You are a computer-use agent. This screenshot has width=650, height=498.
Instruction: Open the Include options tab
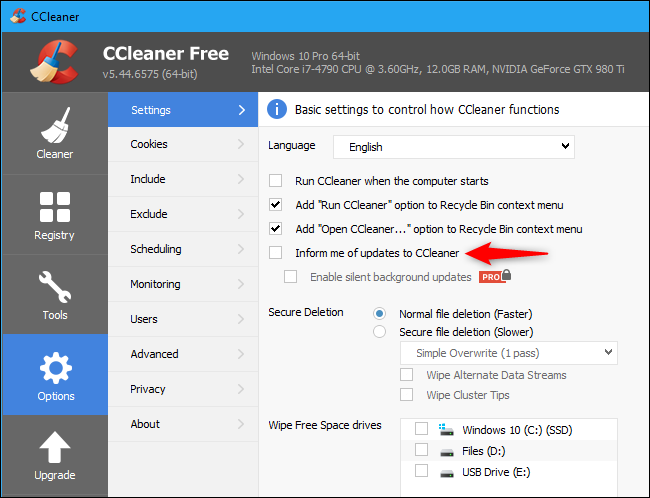[183, 179]
